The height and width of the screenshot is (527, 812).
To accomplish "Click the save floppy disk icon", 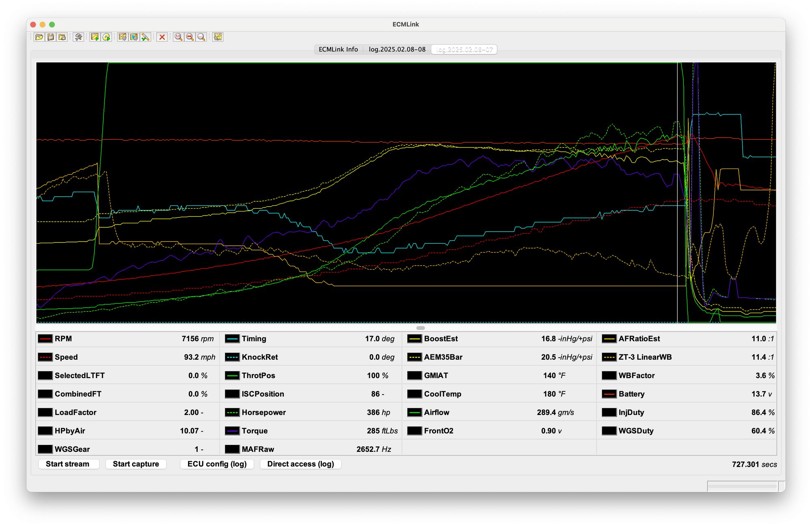I will tap(51, 37).
